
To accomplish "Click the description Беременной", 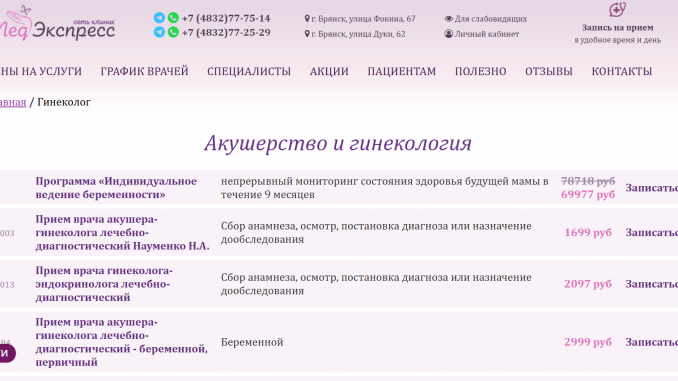I will (252, 343).
